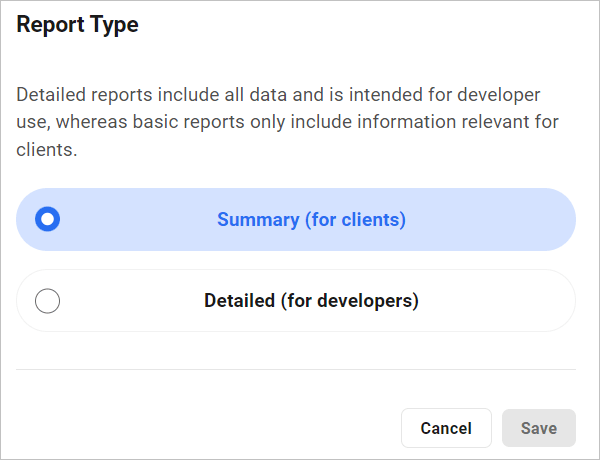Click the horizontal divider above the buttons
The height and width of the screenshot is (460, 600).
[296, 370]
